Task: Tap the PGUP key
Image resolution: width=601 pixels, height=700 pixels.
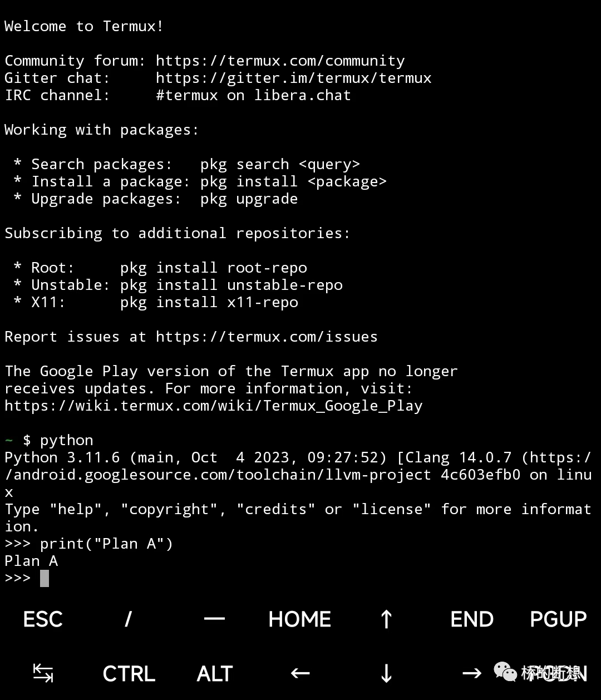Action: pyautogui.click(x=558, y=619)
